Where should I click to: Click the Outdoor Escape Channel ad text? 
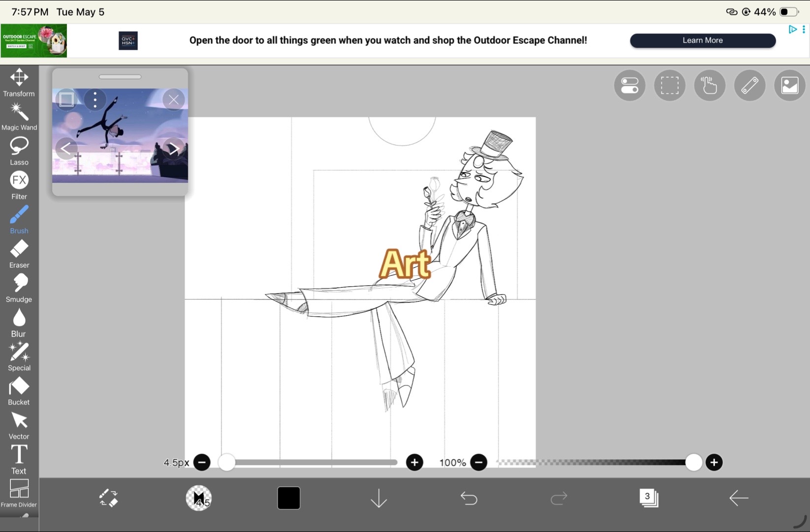[x=388, y=40]
